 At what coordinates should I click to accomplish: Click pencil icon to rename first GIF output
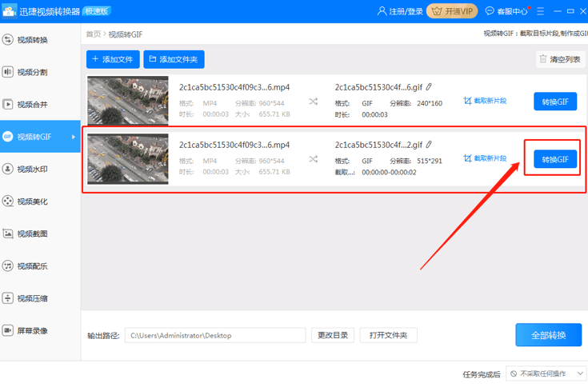pos(429,87)
